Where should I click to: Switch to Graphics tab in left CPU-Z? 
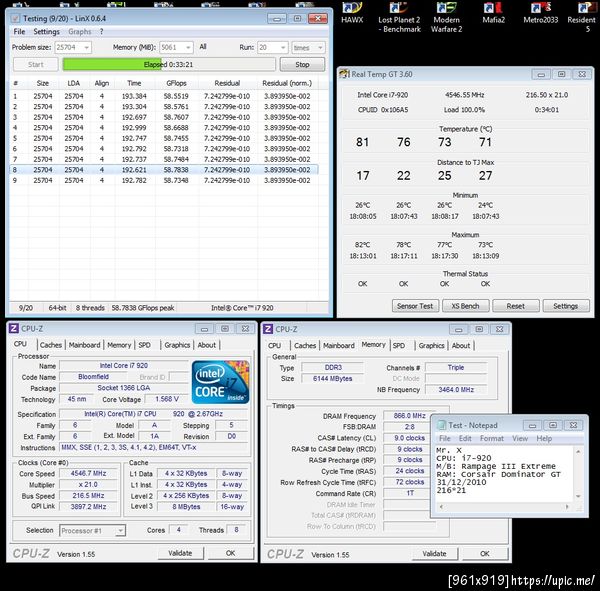pos(177,345)
